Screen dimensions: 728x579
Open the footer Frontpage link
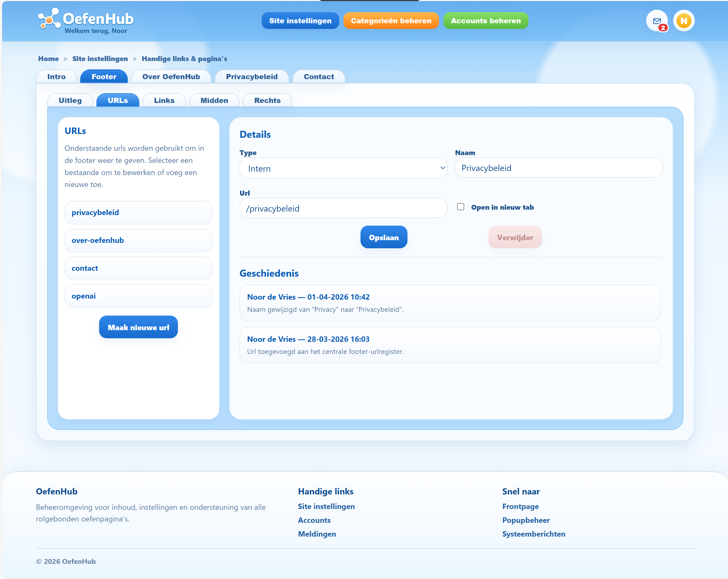[520, 506]
